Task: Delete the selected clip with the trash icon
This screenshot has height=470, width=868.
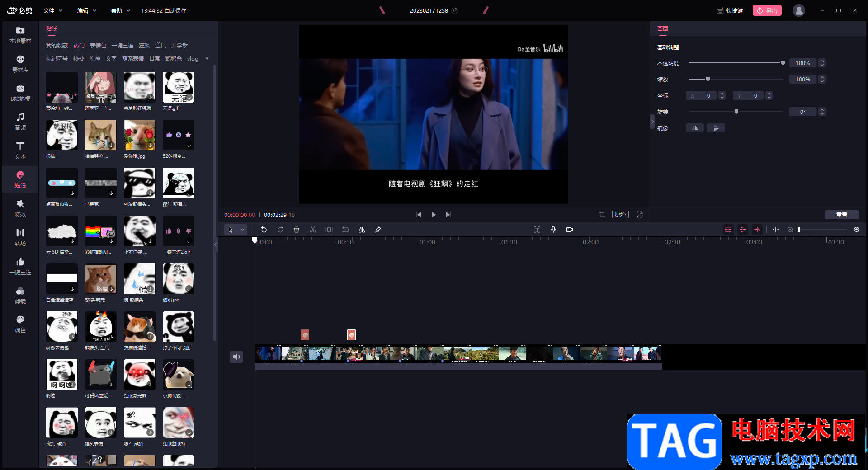Action: tap(297, 230)
